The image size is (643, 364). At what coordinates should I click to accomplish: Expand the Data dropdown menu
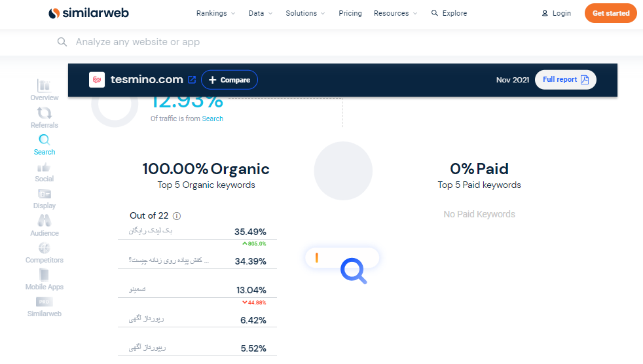261,13
